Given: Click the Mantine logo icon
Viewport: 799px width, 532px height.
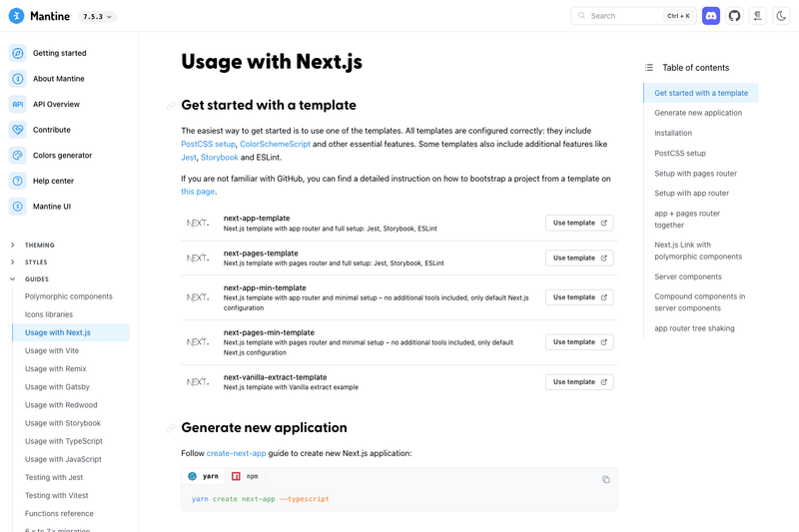Looking at the screenshot, I should (x=16, y=16).
